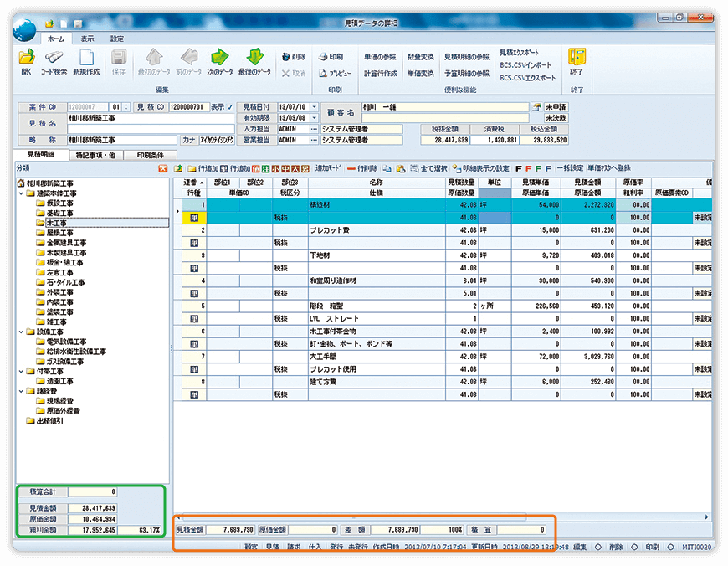Close the 分類 panel with red X icon
728x566 pixels.
pyautogui.click(x=162, y=168)
